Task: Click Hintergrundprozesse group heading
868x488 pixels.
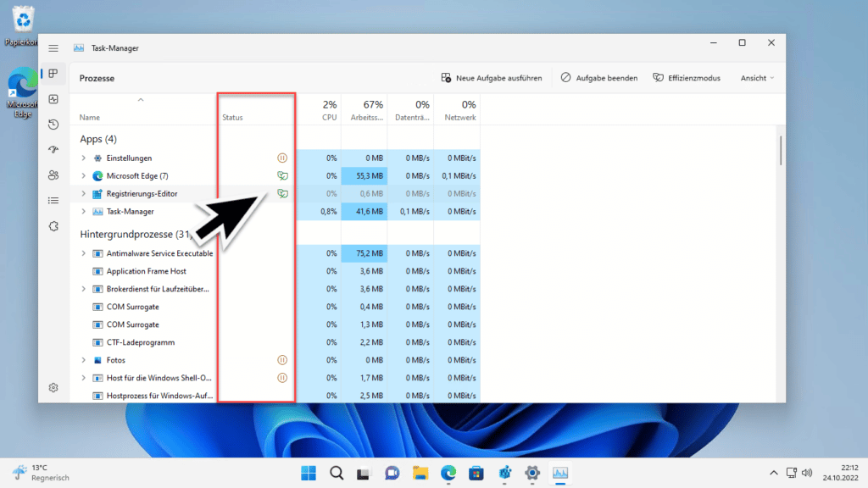Action: click(x=136, y=235)
